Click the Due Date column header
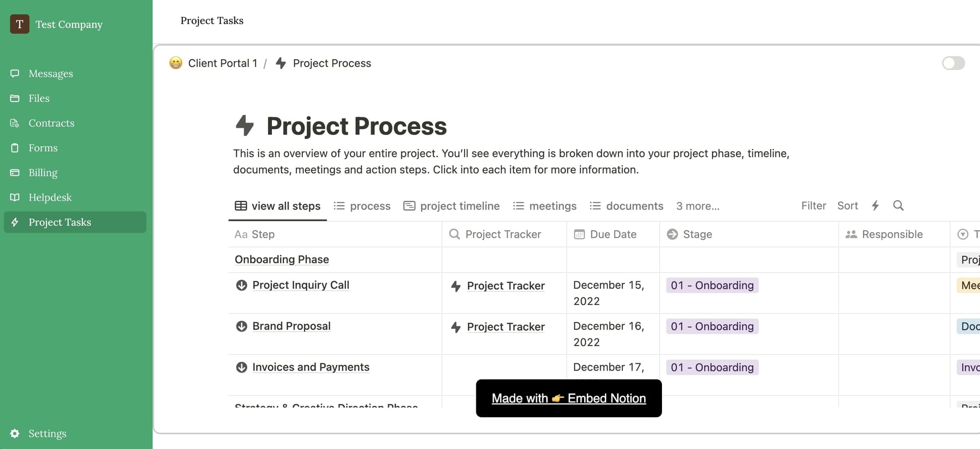This screenshot has width=980, height=449. 612,235
